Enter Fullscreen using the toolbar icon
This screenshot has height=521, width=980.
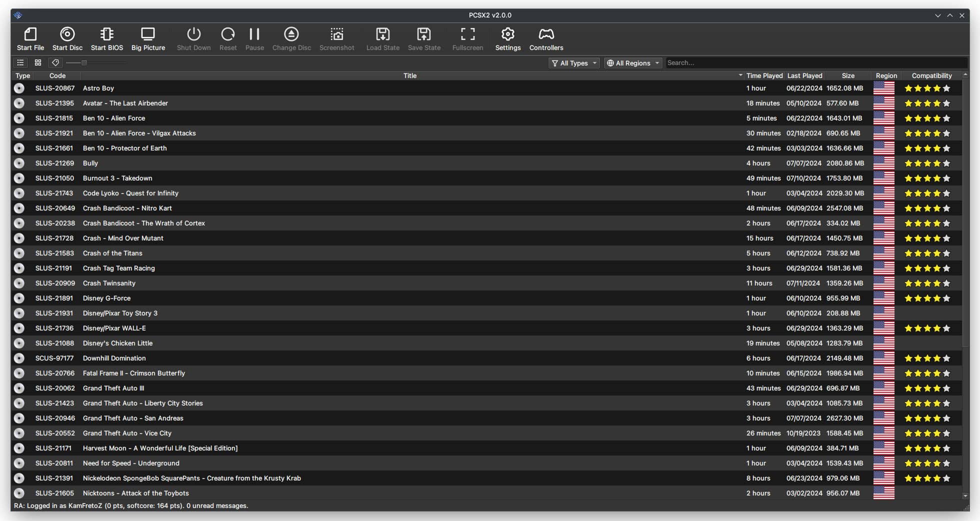[x=467, y=39]
